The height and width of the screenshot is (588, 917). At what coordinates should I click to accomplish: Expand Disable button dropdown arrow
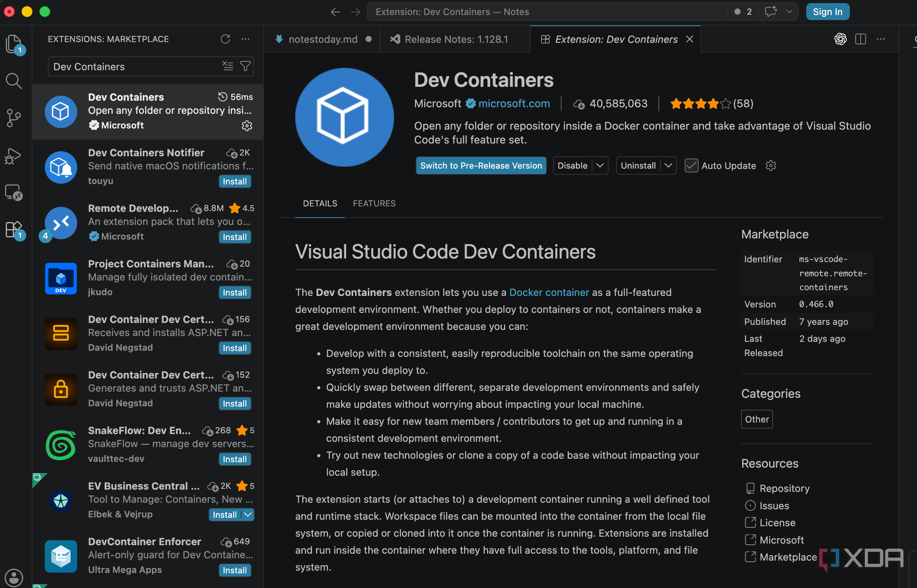tap(600, 166)
